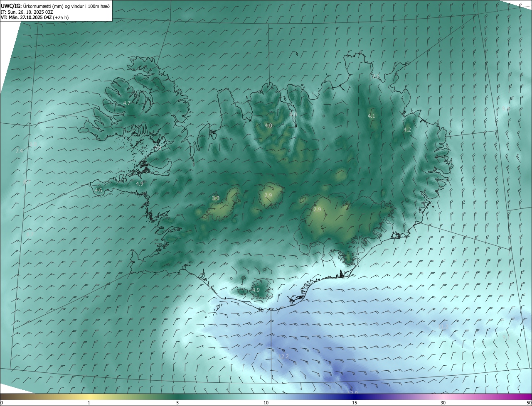Click the 4.1 value label on the map
This screenshot has height=406, width=532.
[x=372, y=116]
